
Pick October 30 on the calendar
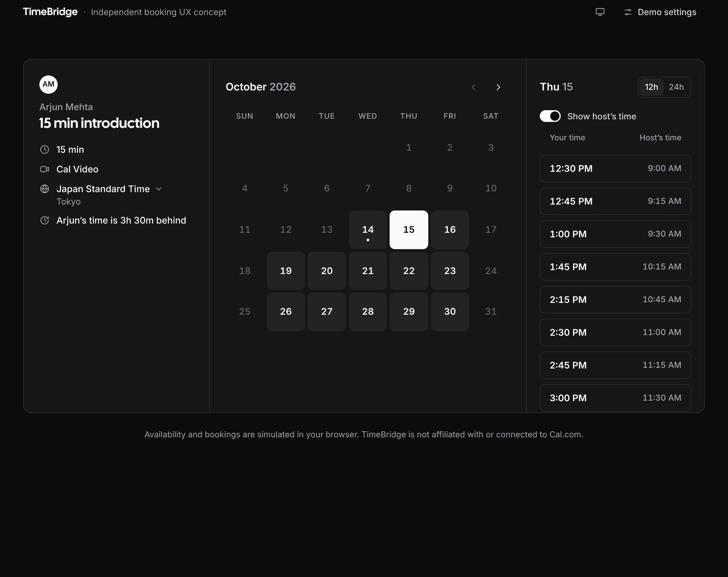pyautogui.click(x=450, y=311)
